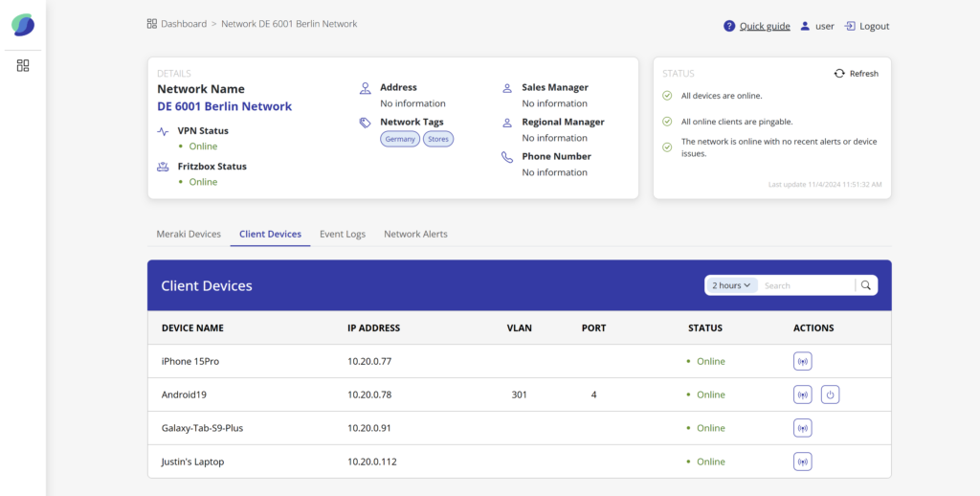Ping the Android19 device
The height and width of the screenshot is (496, 980).
click(x=802, y=395)
